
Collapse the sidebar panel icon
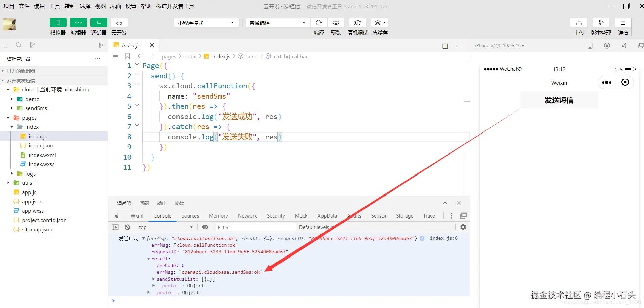pyautogui.click(x=102, y=45)
